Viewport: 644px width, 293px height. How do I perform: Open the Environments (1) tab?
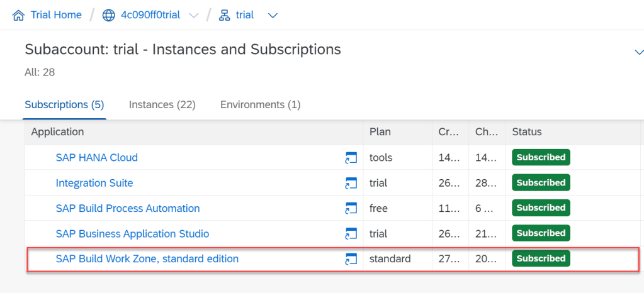[260, 104]
